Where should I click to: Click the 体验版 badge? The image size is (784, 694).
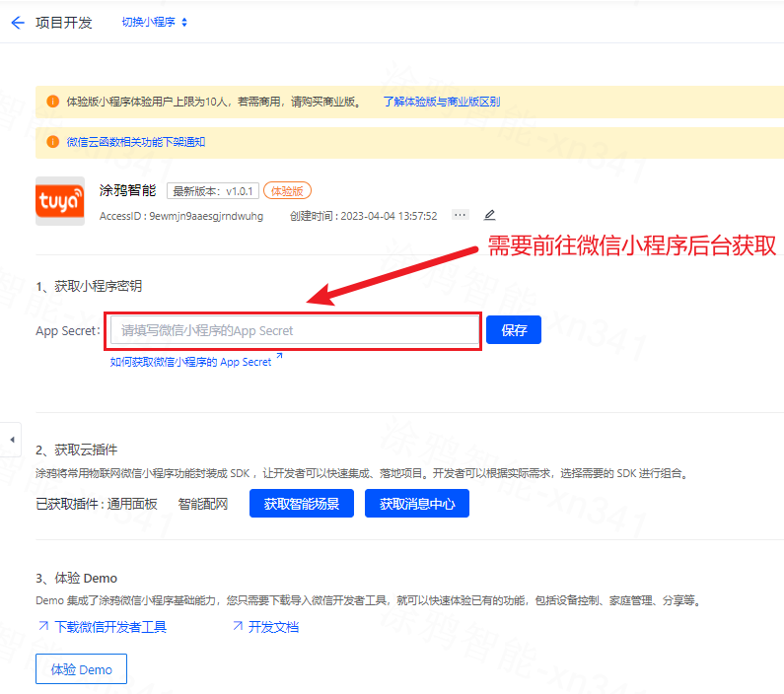coord(287,191)
